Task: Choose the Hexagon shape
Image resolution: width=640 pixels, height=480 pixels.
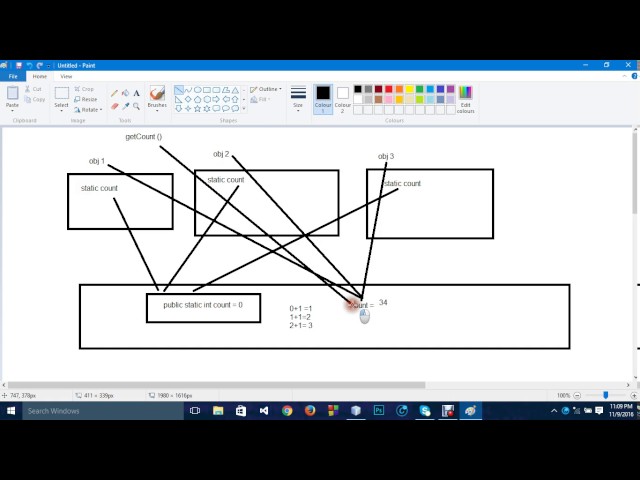Action: pyautogui.click(x=207, y=99)
